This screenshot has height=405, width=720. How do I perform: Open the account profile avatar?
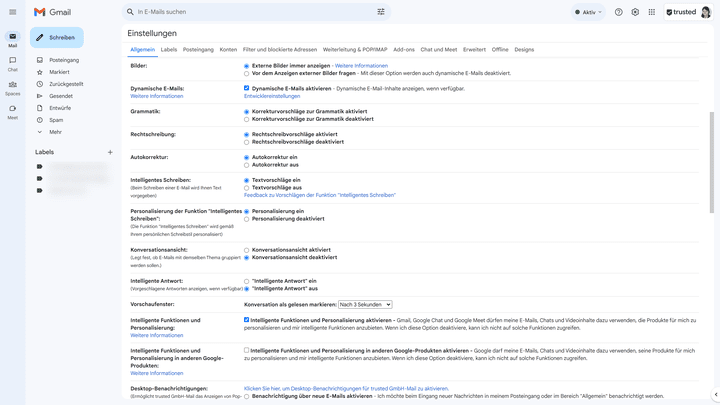[x=706, y=12]
